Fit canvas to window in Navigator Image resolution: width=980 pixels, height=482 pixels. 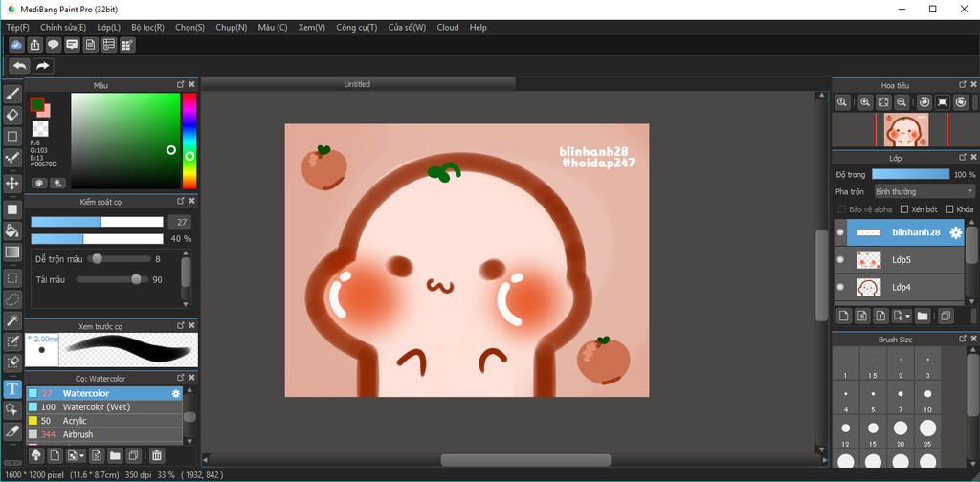tap(883, 101)
